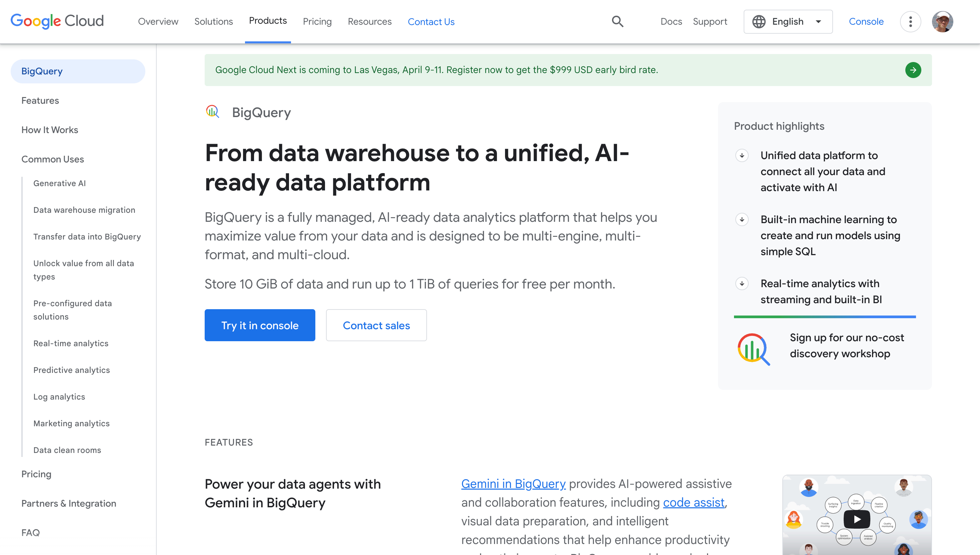This screenshot has width=980, height=555.
Task: Expand the Unified data platform highlight arrow
Action: click(742, 155)
